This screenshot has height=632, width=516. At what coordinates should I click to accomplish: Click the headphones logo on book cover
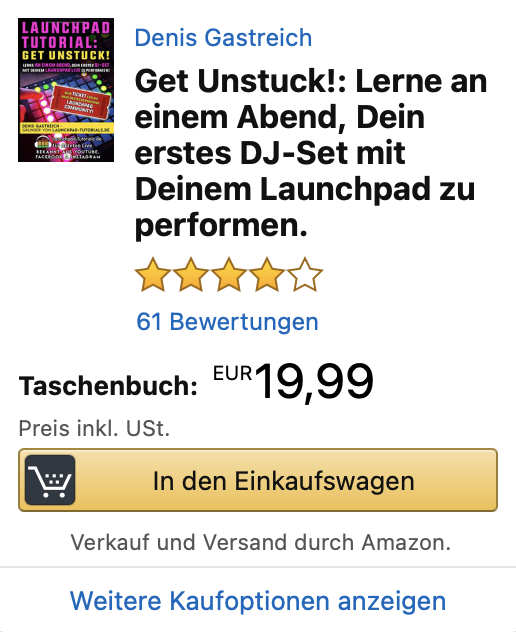tap(42, 143)
